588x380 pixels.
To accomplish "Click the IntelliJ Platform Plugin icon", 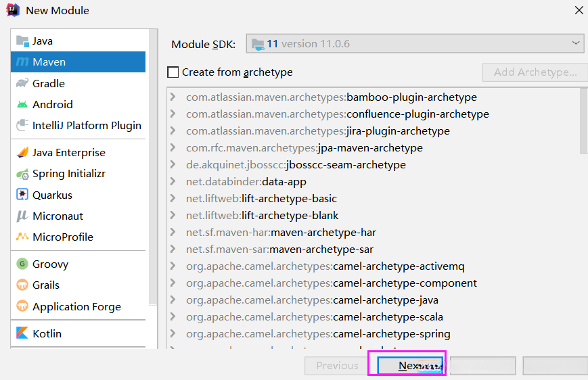I will click(x=22, y=125).
